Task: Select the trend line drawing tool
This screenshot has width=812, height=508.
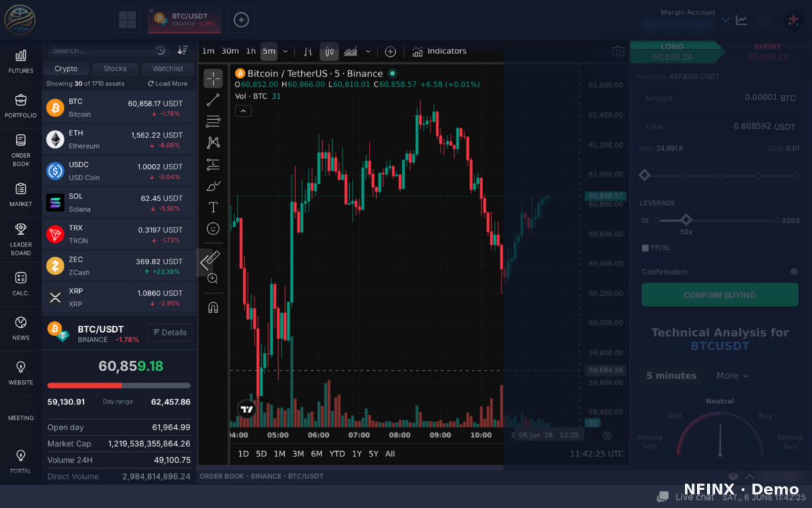Action: pos(213,100)
